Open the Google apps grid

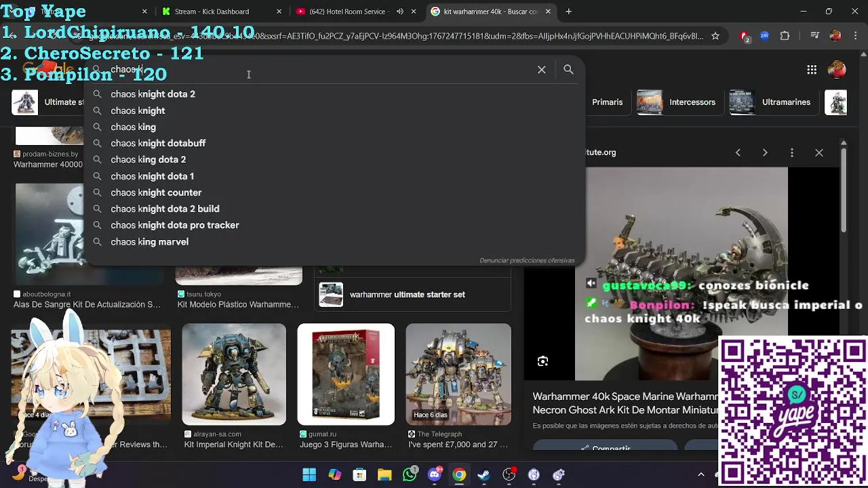pyautogui.click(x=812, y=70)
